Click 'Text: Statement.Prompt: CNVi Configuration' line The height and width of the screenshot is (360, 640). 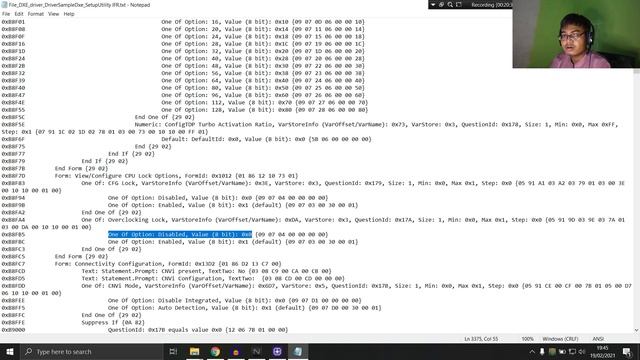click(213, 278)
